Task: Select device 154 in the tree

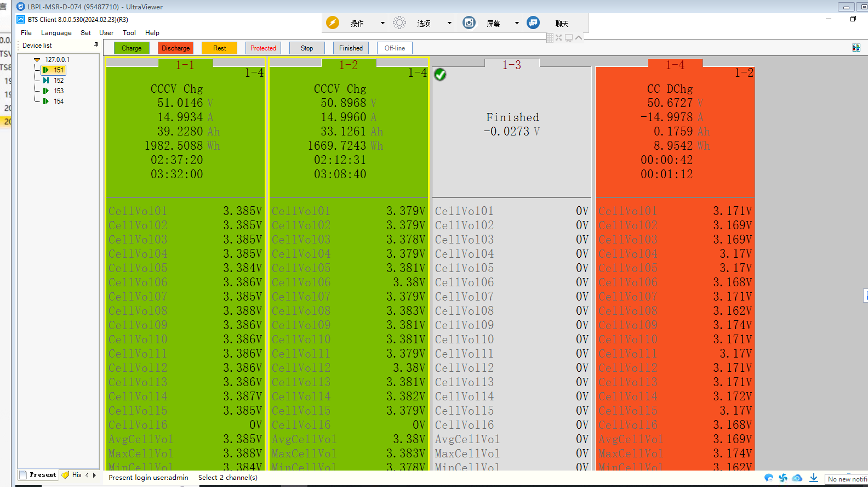Action: [x=59, y=101]
